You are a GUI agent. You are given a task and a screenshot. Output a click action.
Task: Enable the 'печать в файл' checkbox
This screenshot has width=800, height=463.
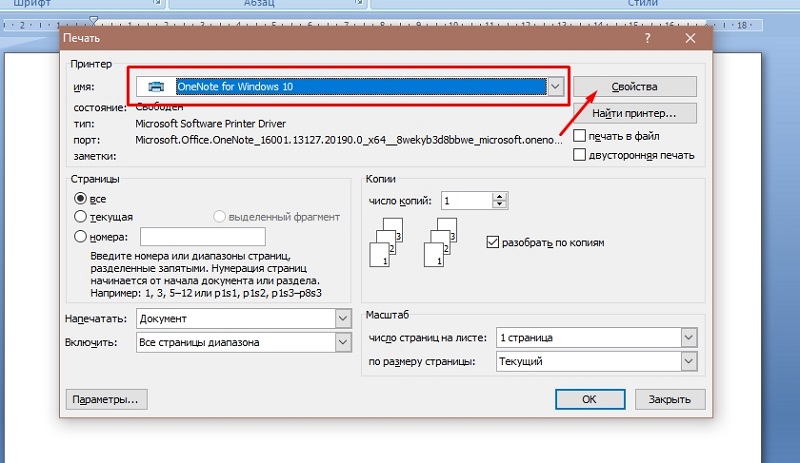[x=580, y=136]
